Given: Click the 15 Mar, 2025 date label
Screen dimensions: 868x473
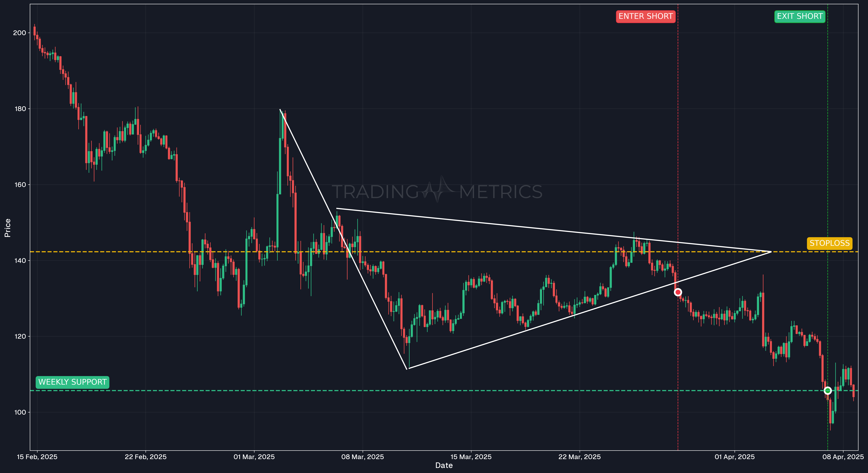Looking at the screenshot, I should (471, 457).
